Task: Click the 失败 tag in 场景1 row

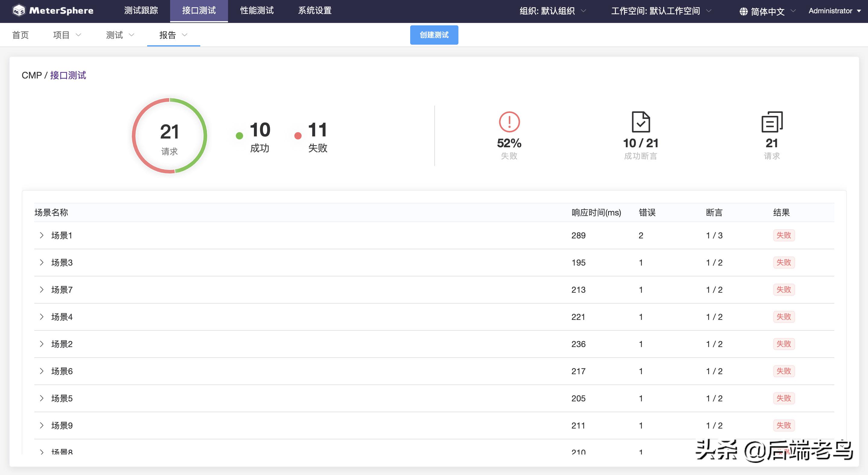Action: coord(784,235)
